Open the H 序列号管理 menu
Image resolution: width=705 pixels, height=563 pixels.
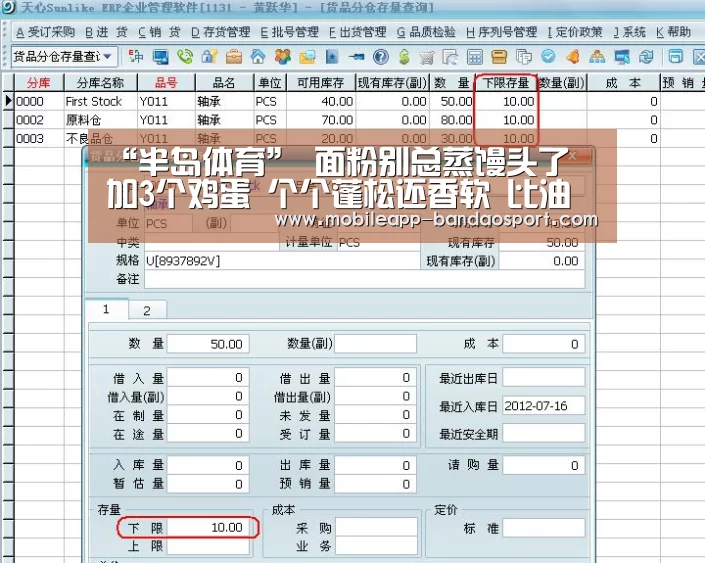pos(501,32)
